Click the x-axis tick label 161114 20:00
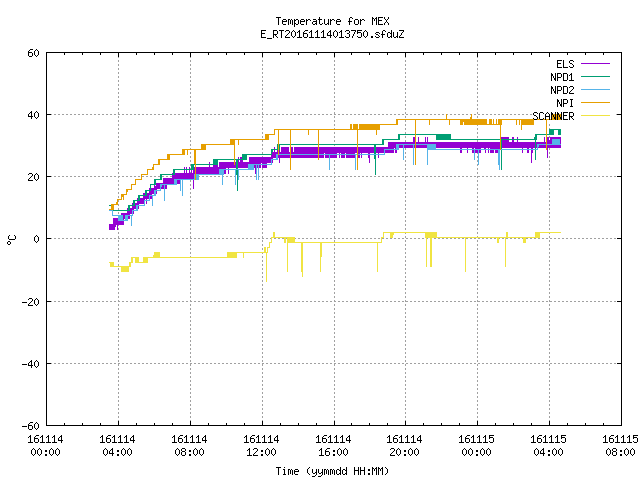This screenshot has width=640, height=480. 404,446
